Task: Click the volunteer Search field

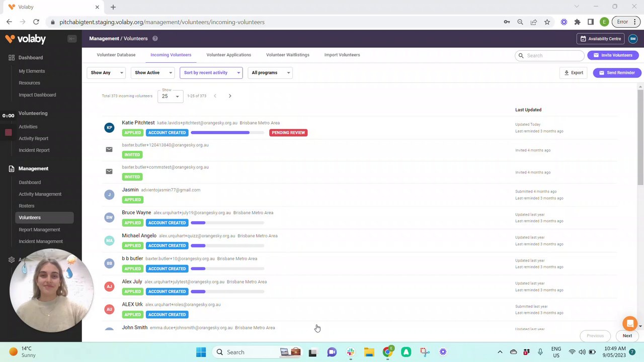Action: [x=549, y=56]
